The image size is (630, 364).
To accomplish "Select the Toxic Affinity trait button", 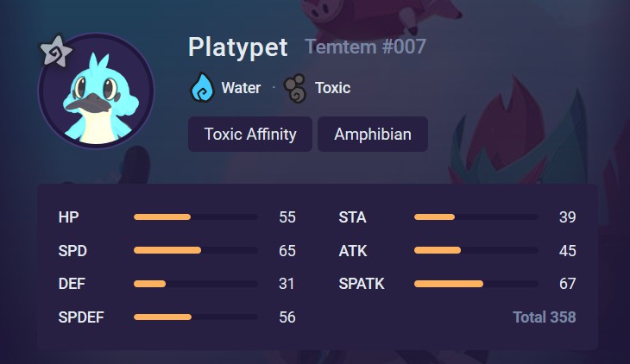I will (250, 135).
